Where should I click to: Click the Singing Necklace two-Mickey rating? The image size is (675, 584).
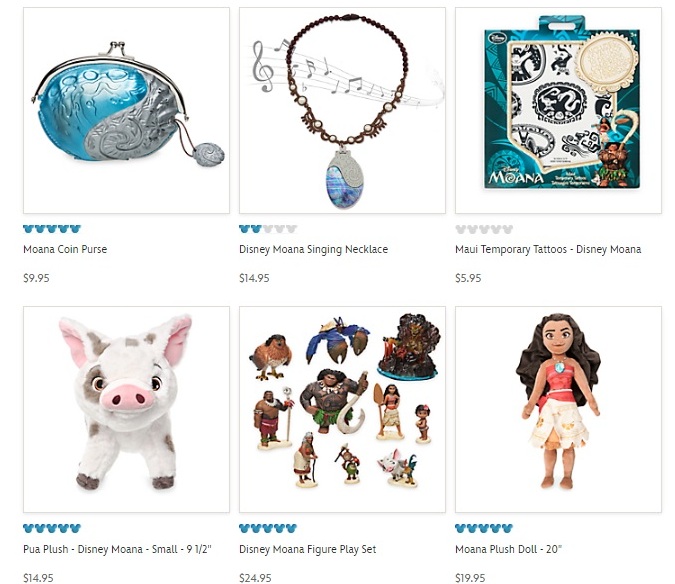[x=268, y=229]
